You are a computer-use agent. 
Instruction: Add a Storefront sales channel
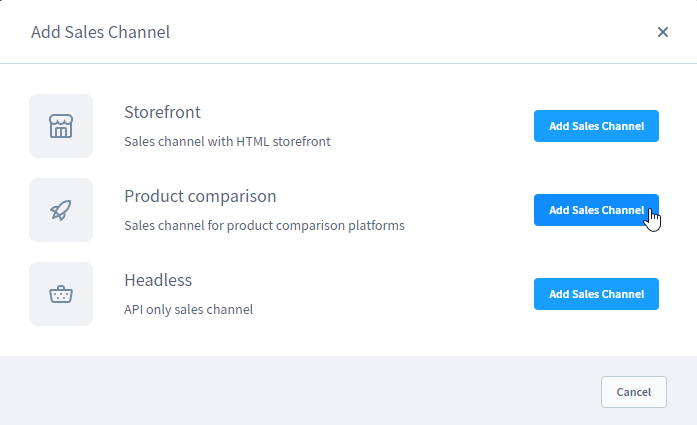(x=596, y=126)
